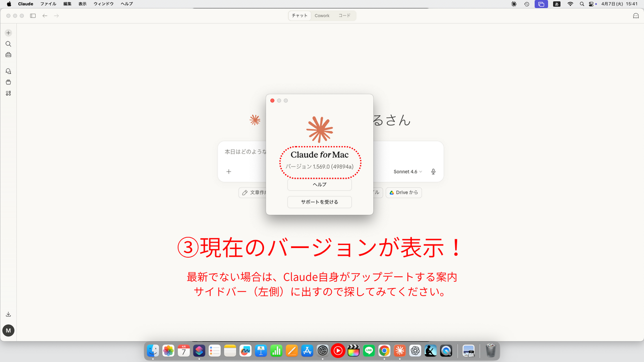Go forward with the right arrow
Viewport: 644px width, 362px height.
click(57, 16)
